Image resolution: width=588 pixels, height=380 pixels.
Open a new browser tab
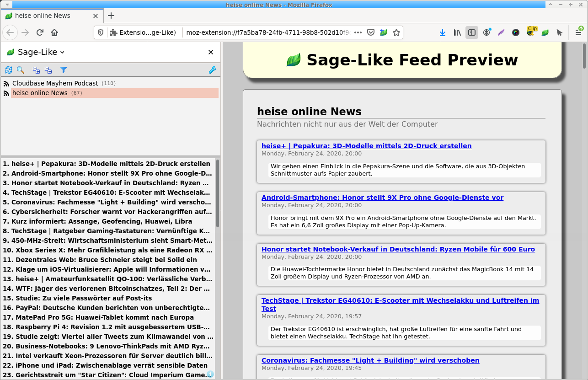(x=111, y=16)
